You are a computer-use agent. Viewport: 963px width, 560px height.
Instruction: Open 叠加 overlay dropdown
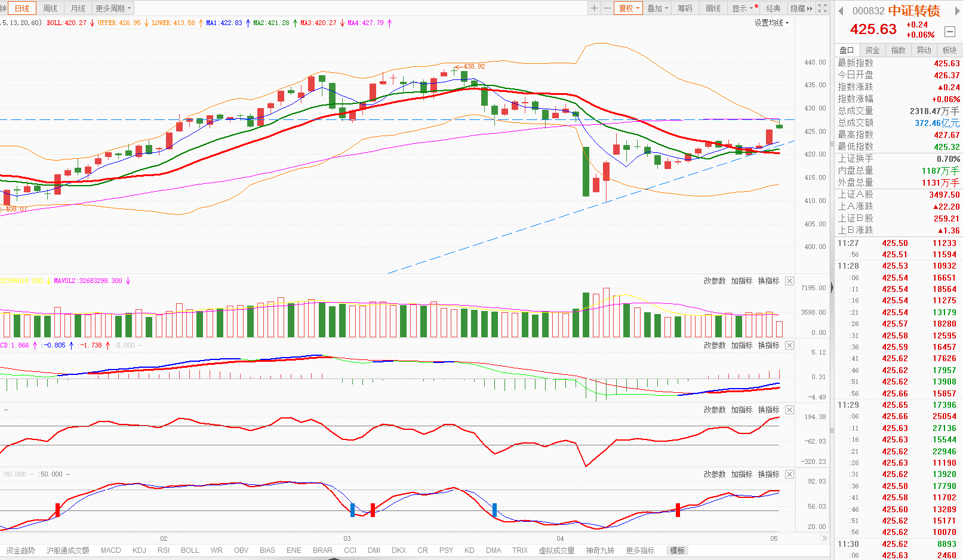coord(658,8)
